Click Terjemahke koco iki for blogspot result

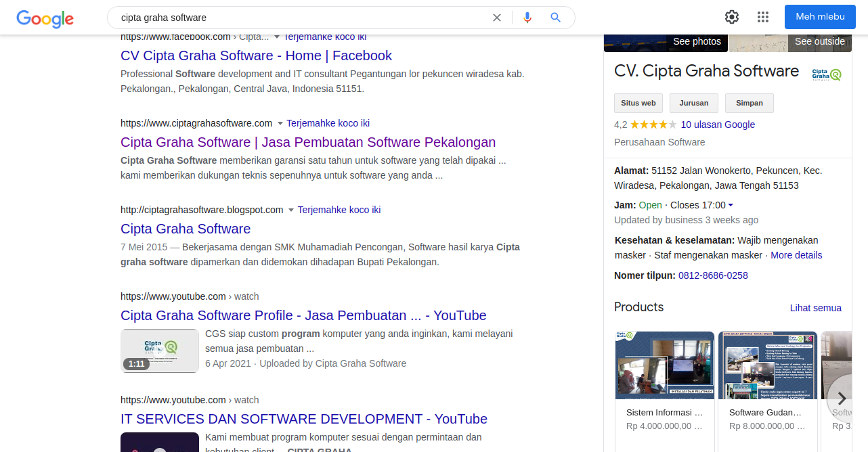pyautogui.click(x=339, y=210)
